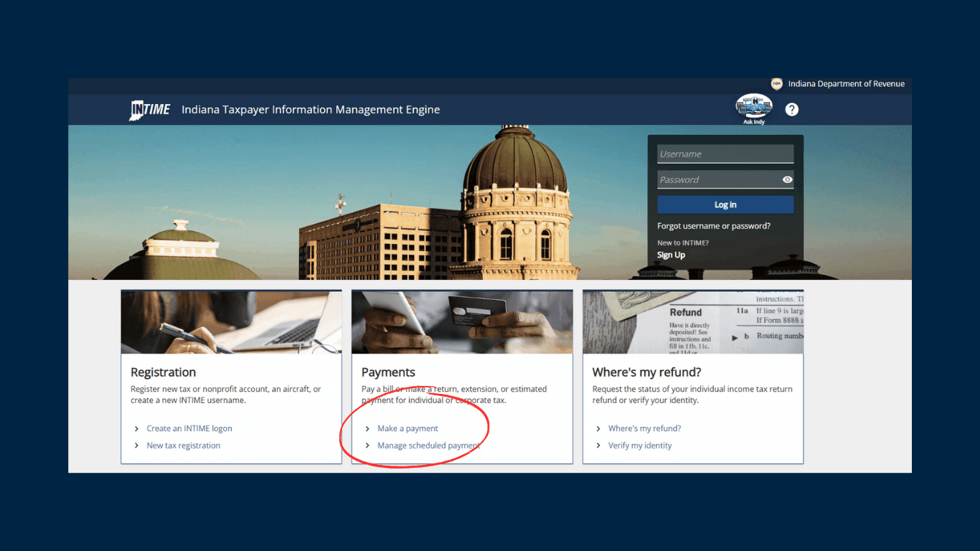
Task: Click the help question mark icon
Action: [791, 110]
